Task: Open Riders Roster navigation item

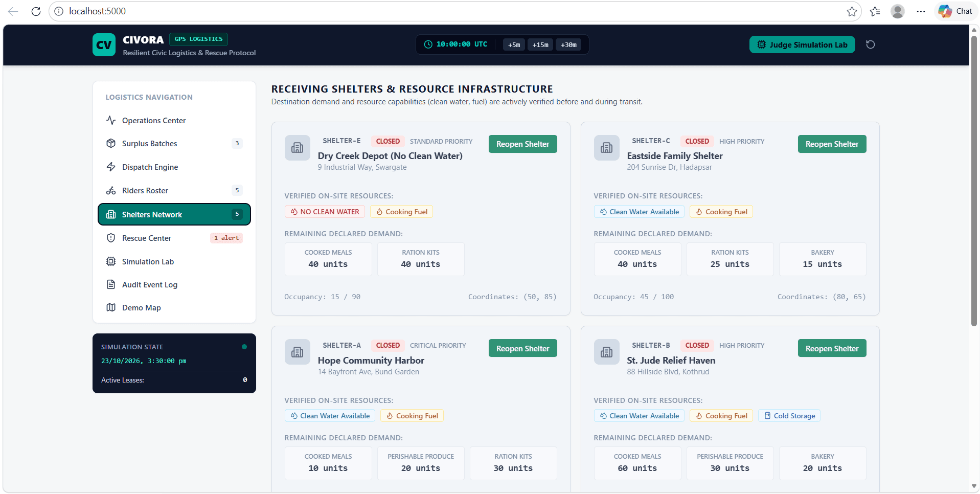Action: [174, 191]
